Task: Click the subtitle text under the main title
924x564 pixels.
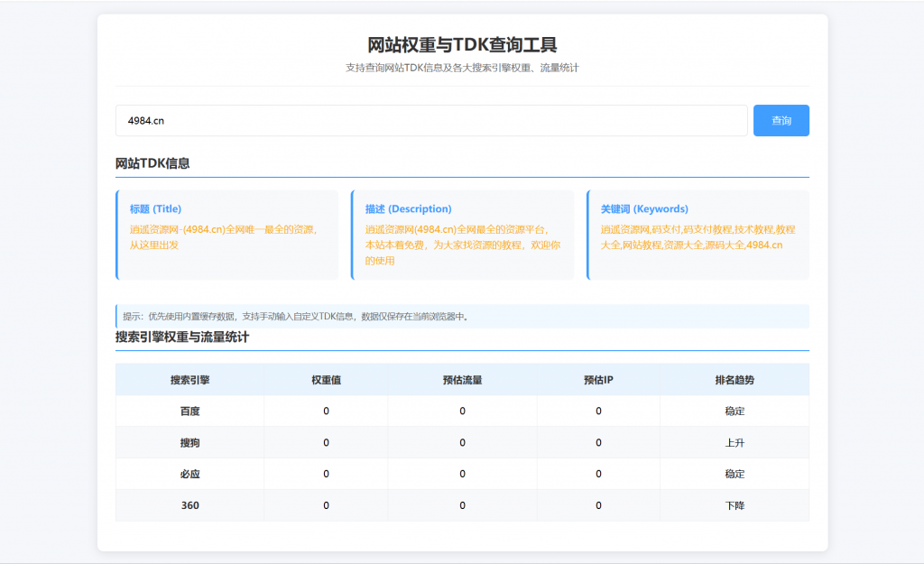Action: pos(462,66)
